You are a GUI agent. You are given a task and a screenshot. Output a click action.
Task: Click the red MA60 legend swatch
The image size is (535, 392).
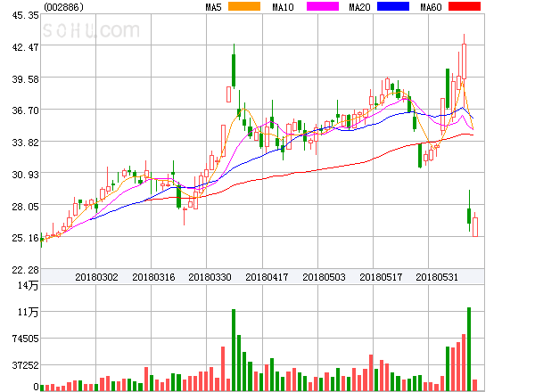(465, 7)
